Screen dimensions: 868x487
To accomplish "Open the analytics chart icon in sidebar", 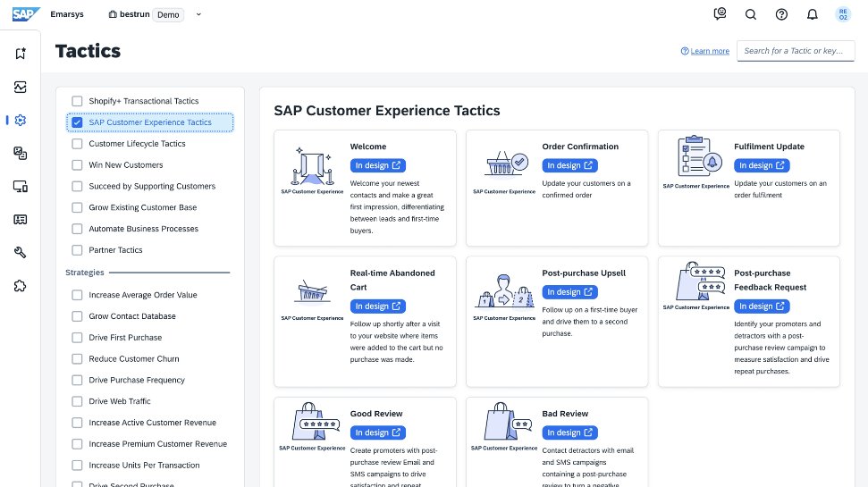I will (x=20, y=87).
